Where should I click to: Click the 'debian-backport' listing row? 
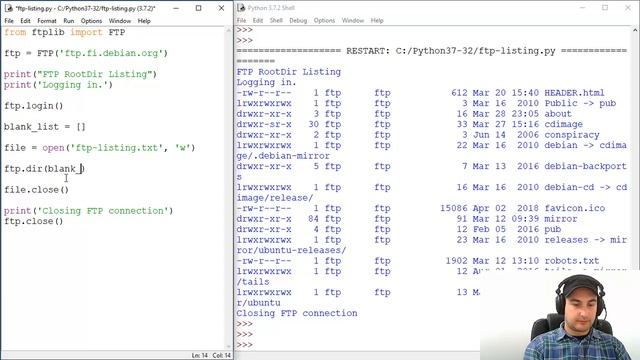coord(431,167)
